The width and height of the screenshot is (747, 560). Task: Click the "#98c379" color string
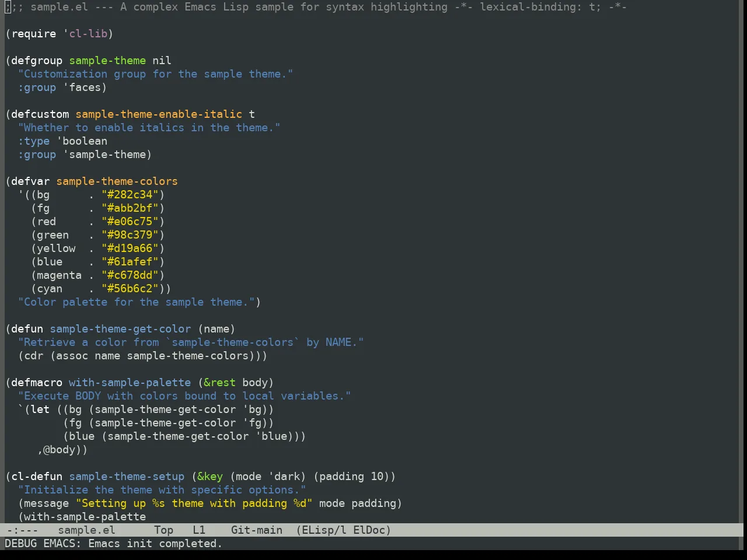click(130, 235)
